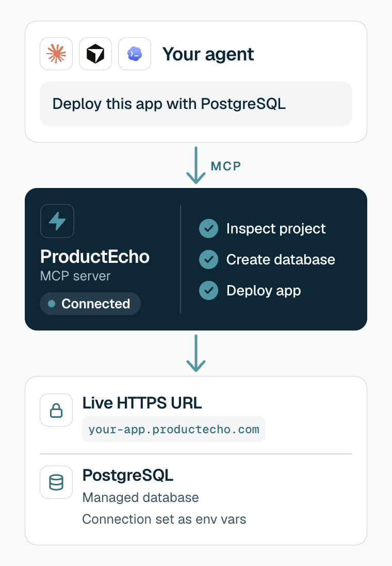
Task: Toggle the Deploy app checkmark
Action: (208, 291)
